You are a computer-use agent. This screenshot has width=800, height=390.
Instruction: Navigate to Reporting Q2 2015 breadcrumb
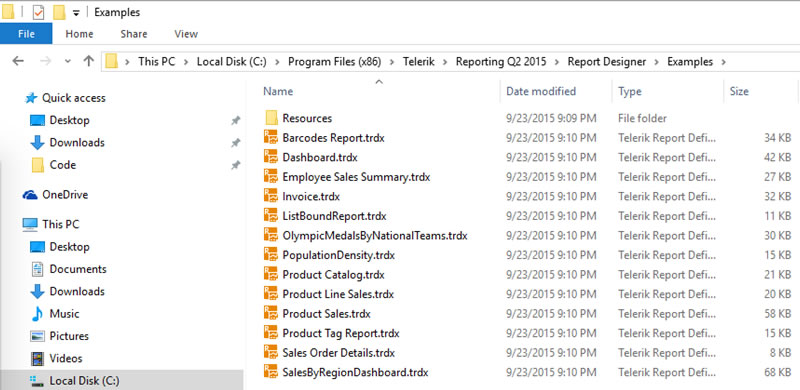(x=501, y=62)
